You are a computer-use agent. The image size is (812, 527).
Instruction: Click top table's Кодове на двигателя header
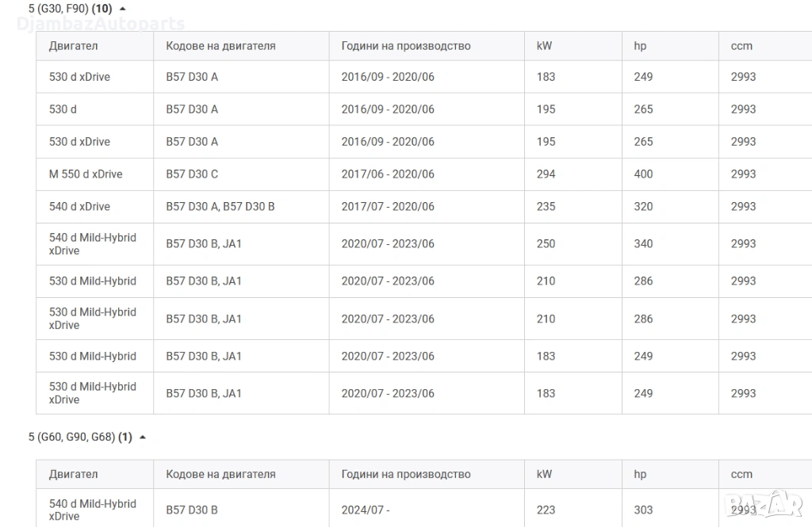pos(220,46)
